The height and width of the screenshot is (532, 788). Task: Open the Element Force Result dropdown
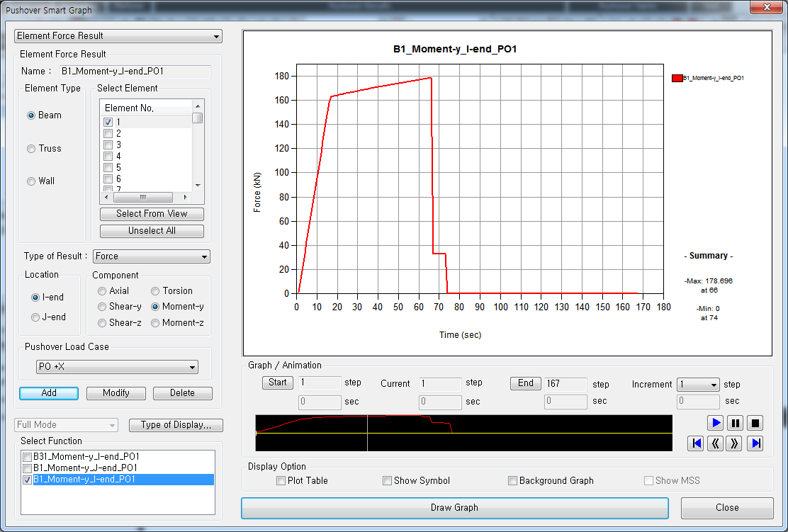coord(118,36)
